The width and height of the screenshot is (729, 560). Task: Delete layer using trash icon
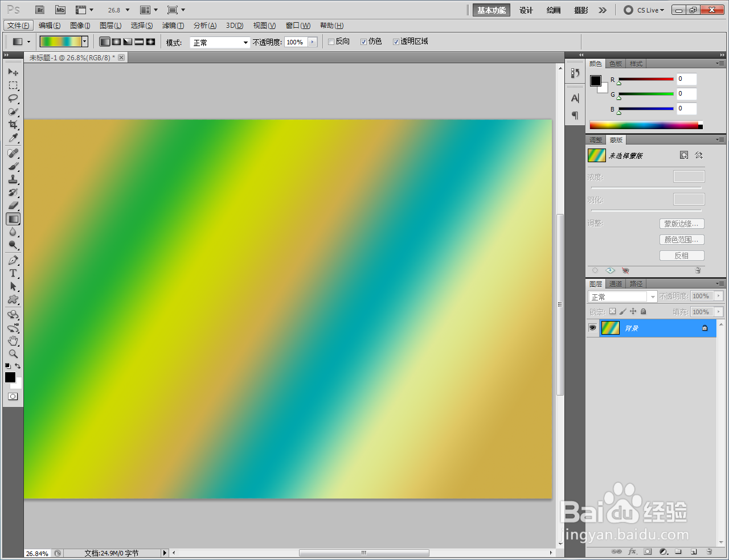pyautogui.click(x=709, y=551)
